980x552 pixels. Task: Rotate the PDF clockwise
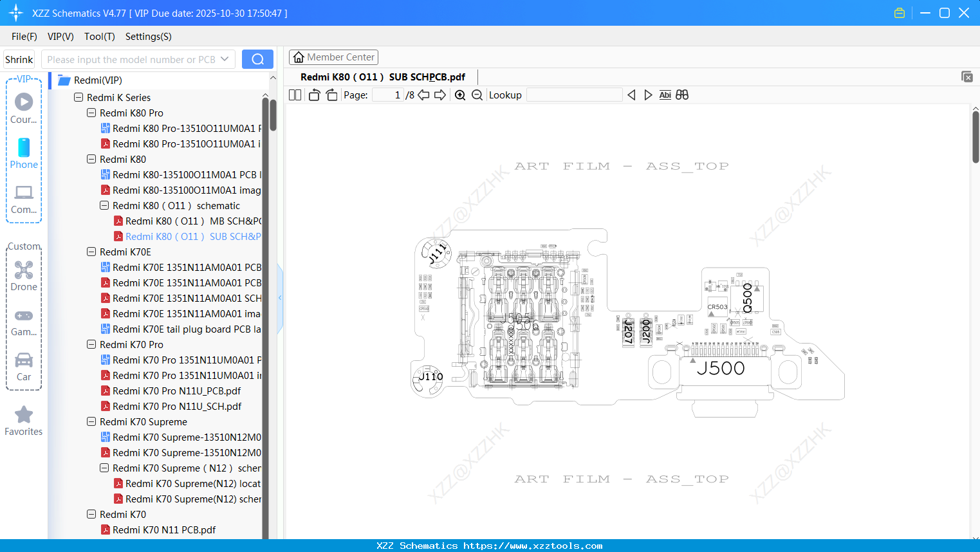(x=331, y=95)
